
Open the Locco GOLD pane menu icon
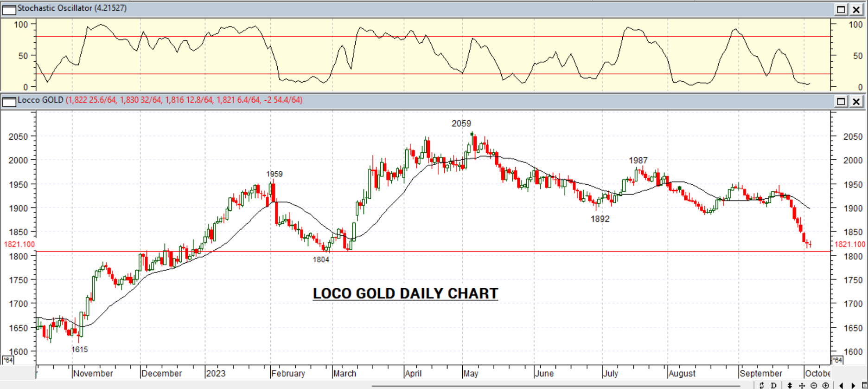(x=9, y=101)
